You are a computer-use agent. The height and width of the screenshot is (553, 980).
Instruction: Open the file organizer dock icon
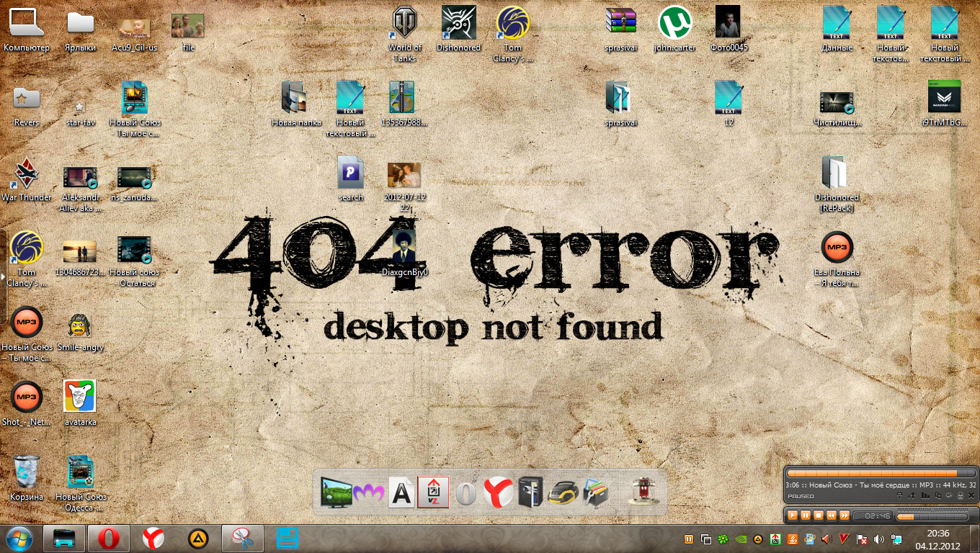(596, 493)
